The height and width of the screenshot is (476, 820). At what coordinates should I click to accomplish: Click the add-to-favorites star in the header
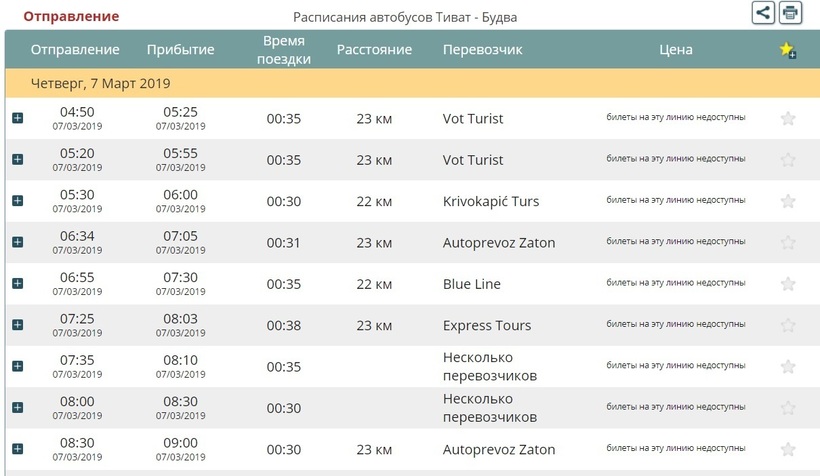pyautogui.click(x=788, y=50)
